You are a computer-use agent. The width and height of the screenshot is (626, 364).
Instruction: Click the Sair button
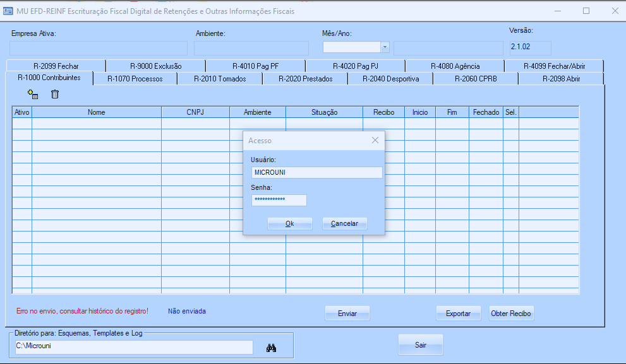point(420,345)
